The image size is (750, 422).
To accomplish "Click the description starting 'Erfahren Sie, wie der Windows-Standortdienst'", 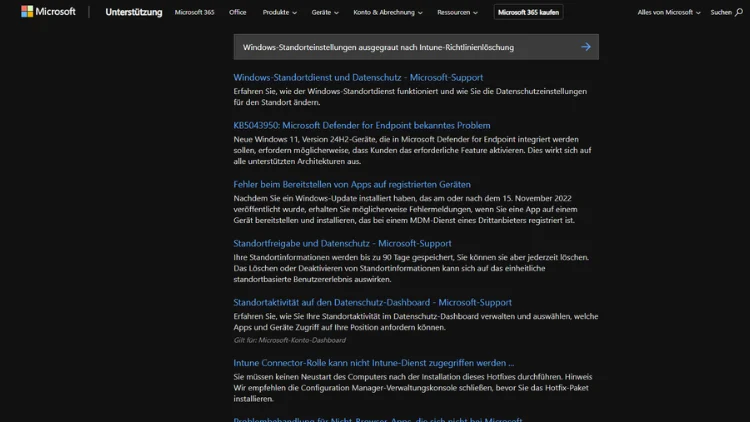I will 410,97.
